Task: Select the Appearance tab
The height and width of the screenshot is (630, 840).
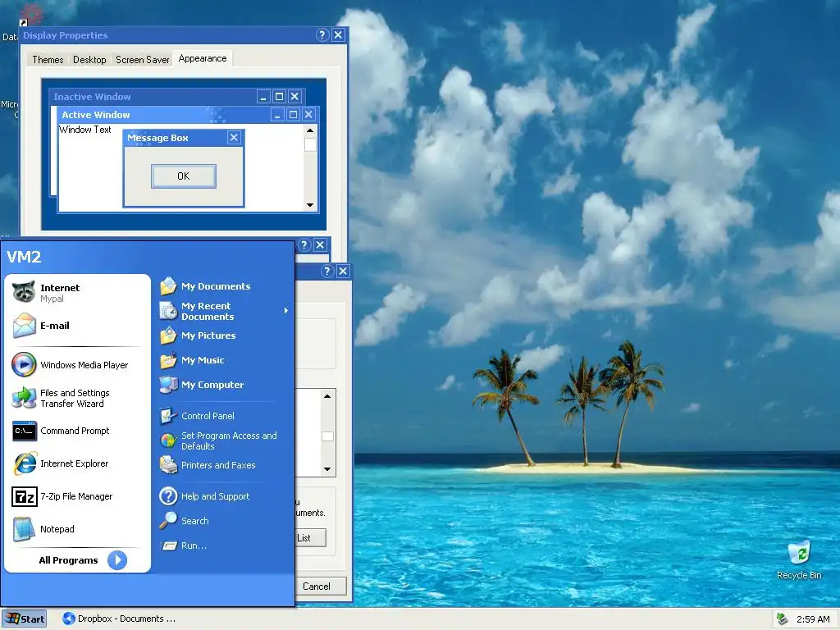Action: coord(203,58)
